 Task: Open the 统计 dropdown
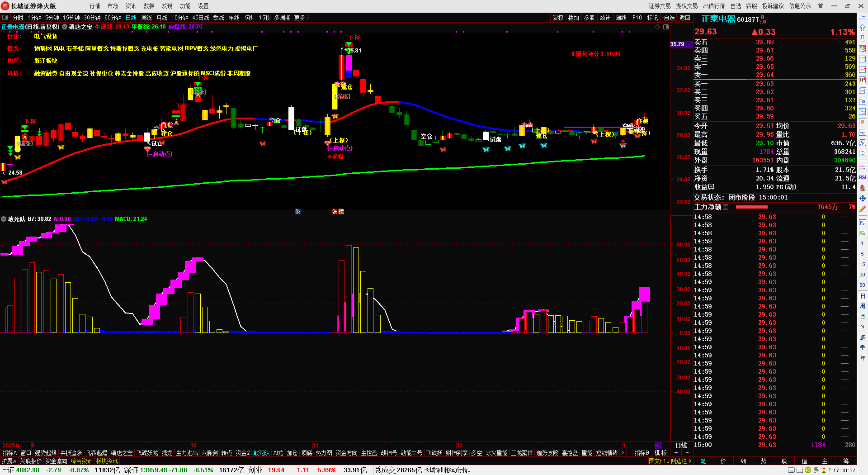click(605, 18)
